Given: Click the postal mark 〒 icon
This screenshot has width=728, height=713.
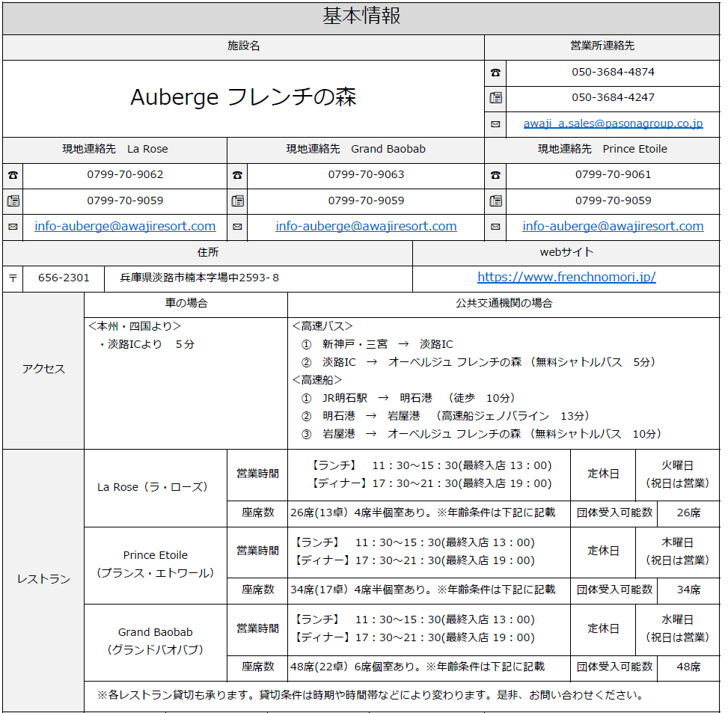Looking at the screenshot, I should pos(13,278).
